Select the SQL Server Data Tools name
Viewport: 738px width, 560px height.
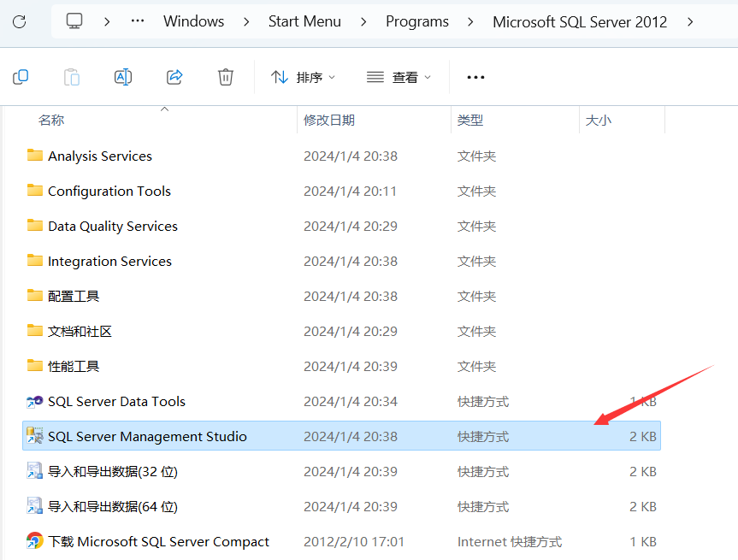pyautogui.click(x=116, y=402)
